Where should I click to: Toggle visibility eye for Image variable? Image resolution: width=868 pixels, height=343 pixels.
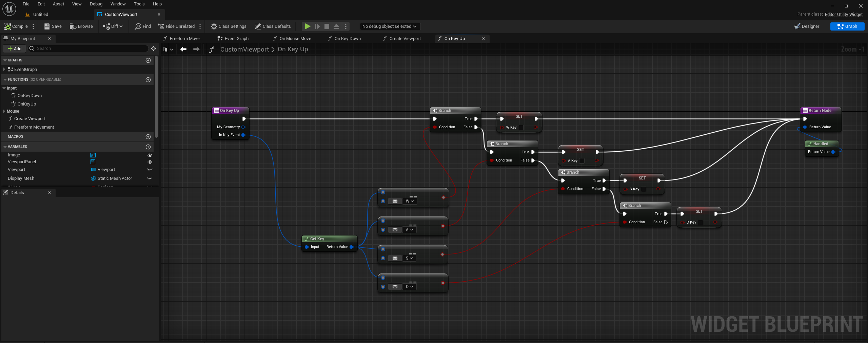[150, 155]
